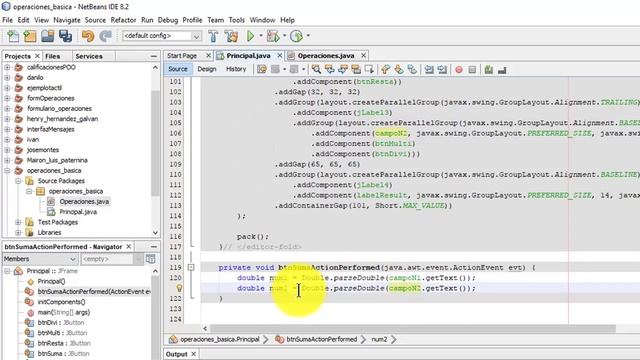Minimize the Projects panel
This screenshot has height=360, width=640.
[x=154, y=56]
